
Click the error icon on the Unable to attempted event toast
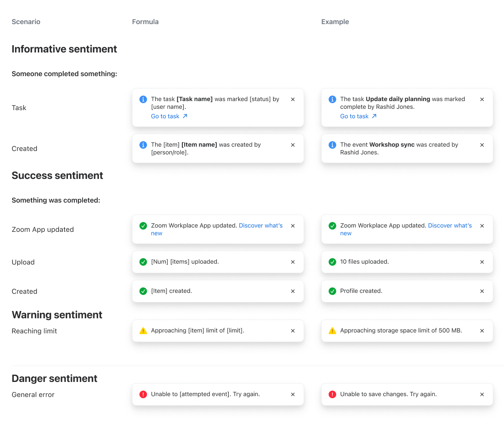143,394
